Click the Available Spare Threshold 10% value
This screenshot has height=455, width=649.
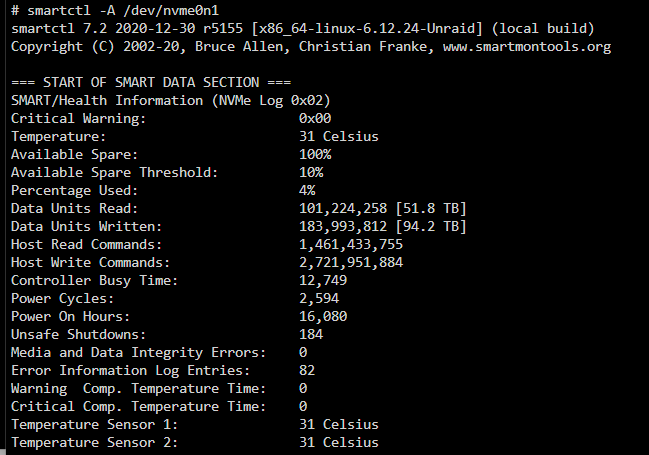pos(311,172)
